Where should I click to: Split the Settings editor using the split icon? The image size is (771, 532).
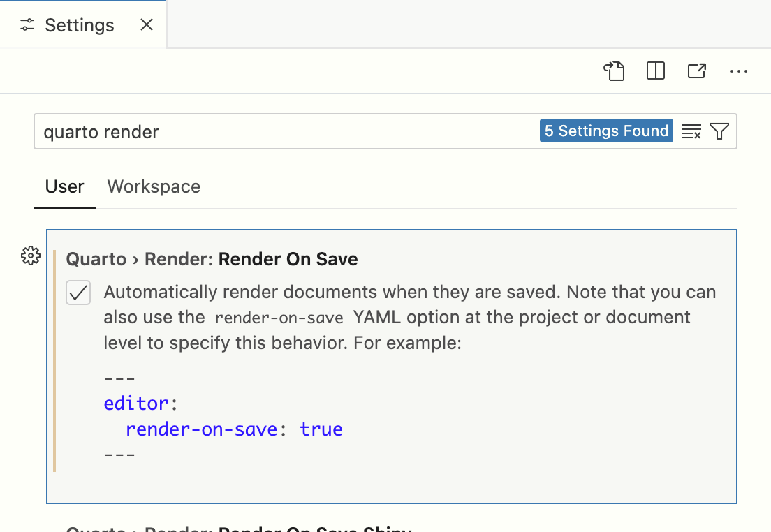[x=655, y=71]
